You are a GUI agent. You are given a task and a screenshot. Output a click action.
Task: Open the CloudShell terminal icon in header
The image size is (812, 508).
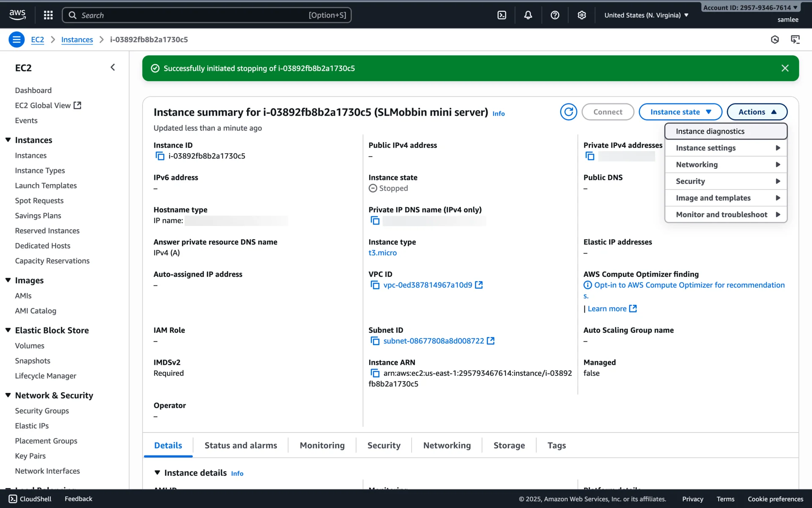(x=502, y=15)
